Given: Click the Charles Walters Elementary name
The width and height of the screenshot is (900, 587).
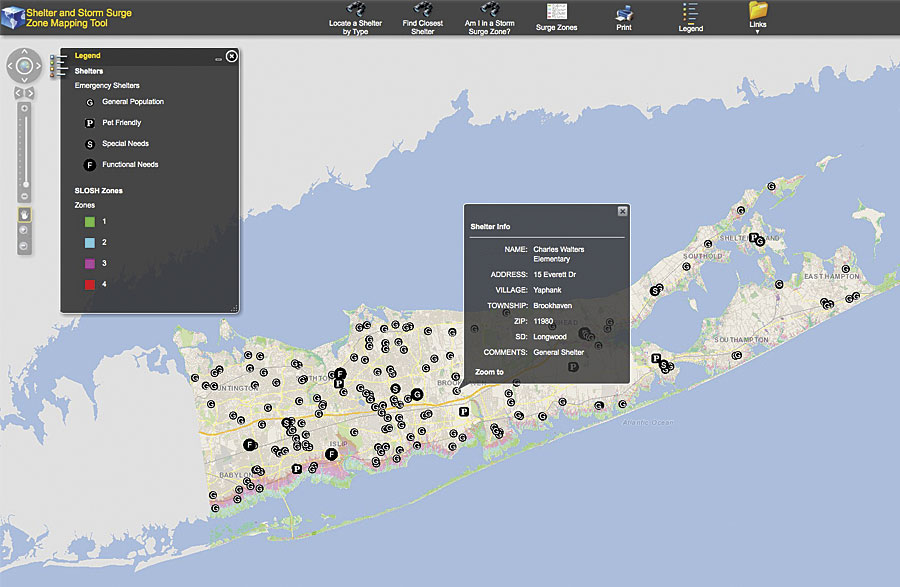Looking at the screenshot, I should (x=558, y=254).
